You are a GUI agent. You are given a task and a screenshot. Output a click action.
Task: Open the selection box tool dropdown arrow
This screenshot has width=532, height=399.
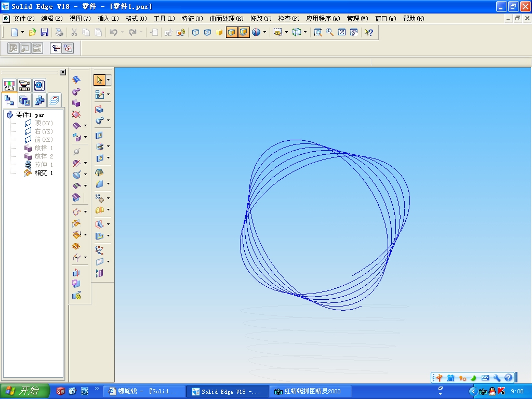286,32
